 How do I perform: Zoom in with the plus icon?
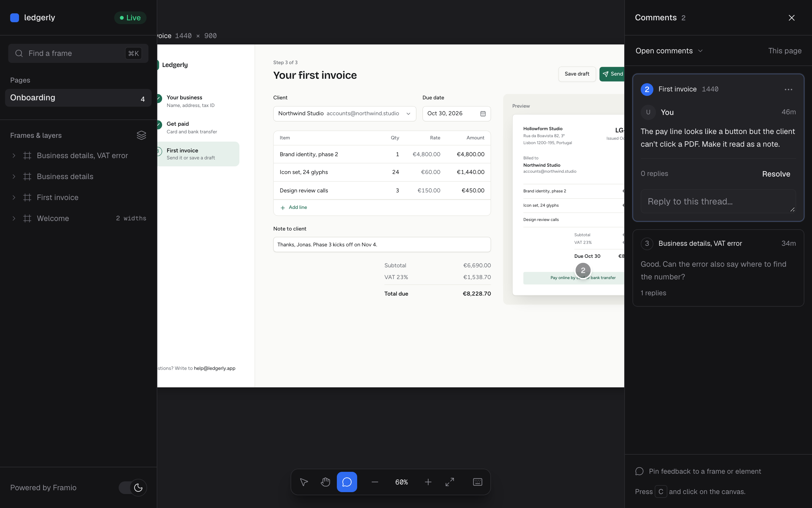pos(428,482)
